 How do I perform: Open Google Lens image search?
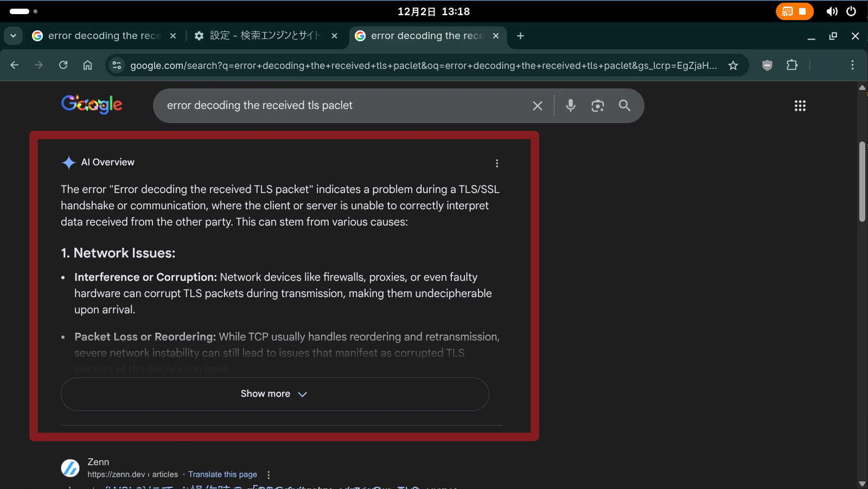point(597,106)
